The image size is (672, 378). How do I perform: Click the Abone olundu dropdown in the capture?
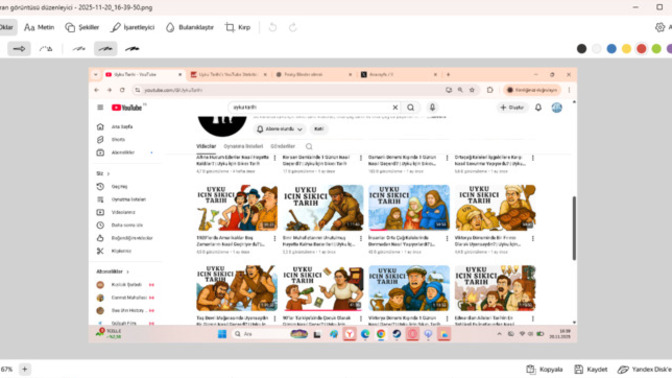[x=279, y=129]
